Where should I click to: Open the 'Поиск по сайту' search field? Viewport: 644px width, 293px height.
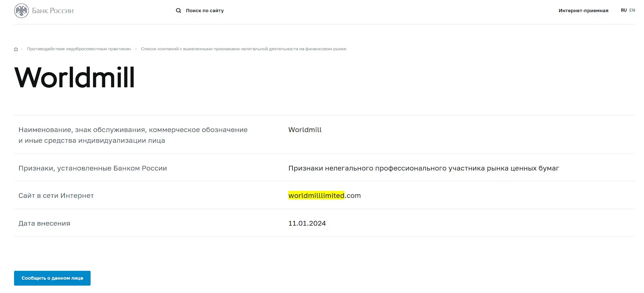pyautogui.click(x=205, y=11)
